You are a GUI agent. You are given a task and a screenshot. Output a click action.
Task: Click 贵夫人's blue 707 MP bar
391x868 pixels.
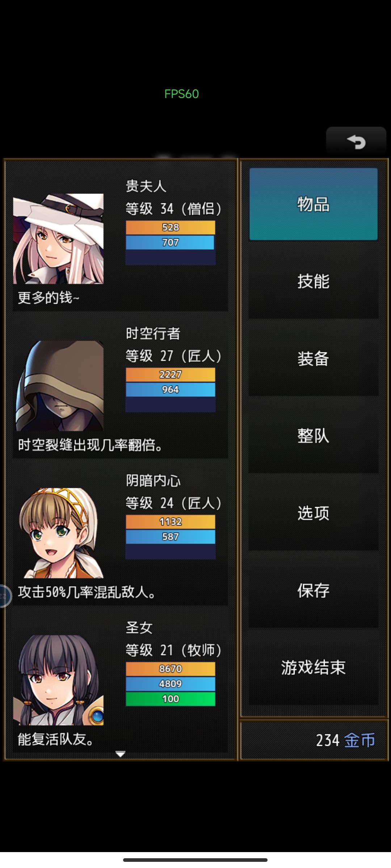(171, 242)
